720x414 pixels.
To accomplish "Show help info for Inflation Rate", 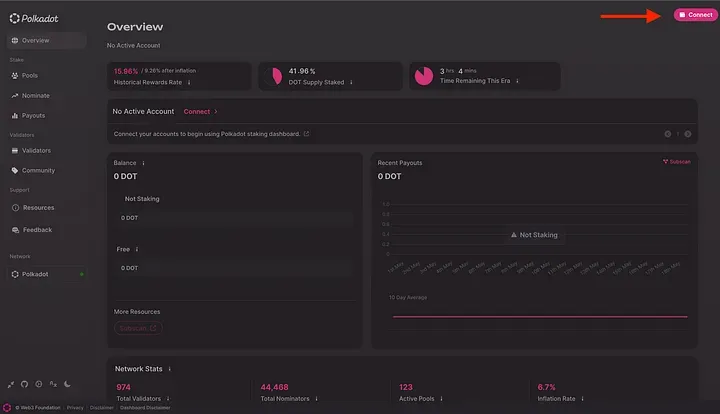I will tap(582, 399).
